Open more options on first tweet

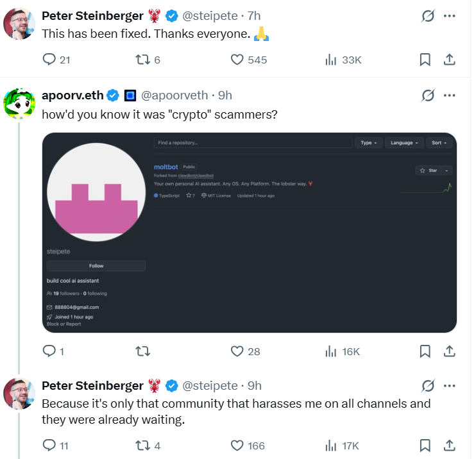[x=450, y=16]
